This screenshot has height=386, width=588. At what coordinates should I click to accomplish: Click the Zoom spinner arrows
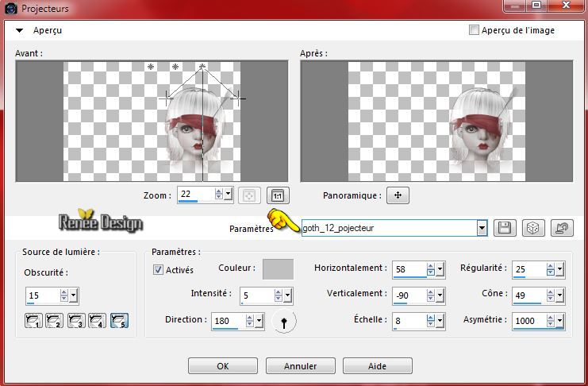(x=219, y=195)
